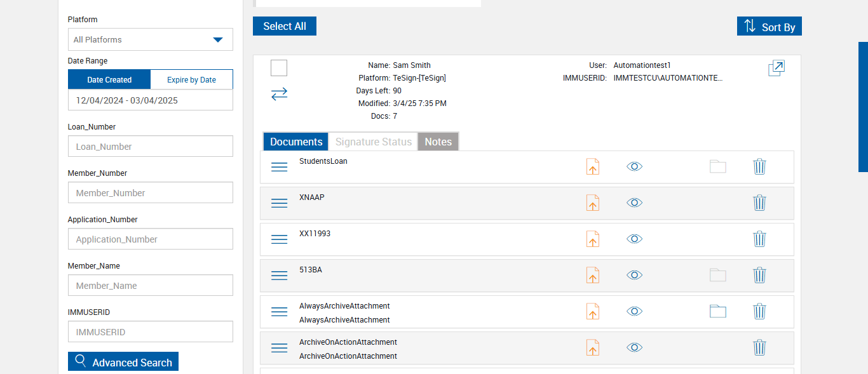Click the hamburger handle for AlwaysArchiveAttachment
This screenshot has height=374, width=868.
click(x=280, y=312)
